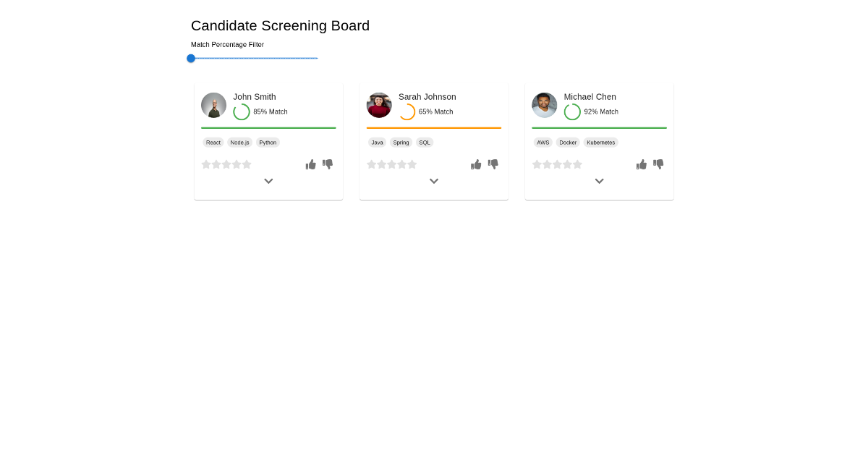
Task: Click the Spring skill chip
Action: [401, 143]
